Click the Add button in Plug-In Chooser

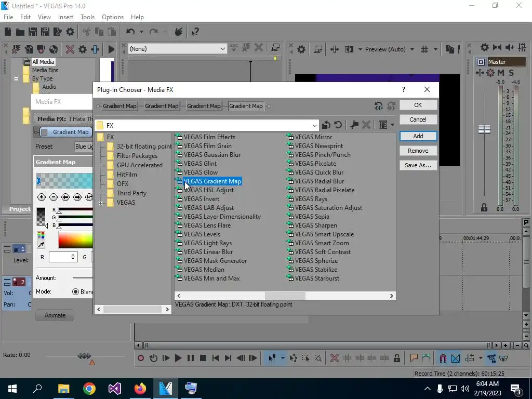click(x=418, y=136)
